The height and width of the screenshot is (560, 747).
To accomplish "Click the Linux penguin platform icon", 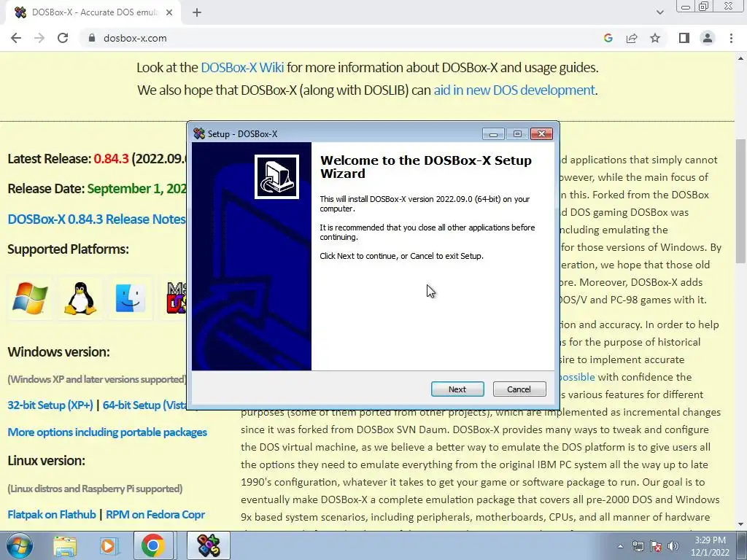I will point(80,298).
